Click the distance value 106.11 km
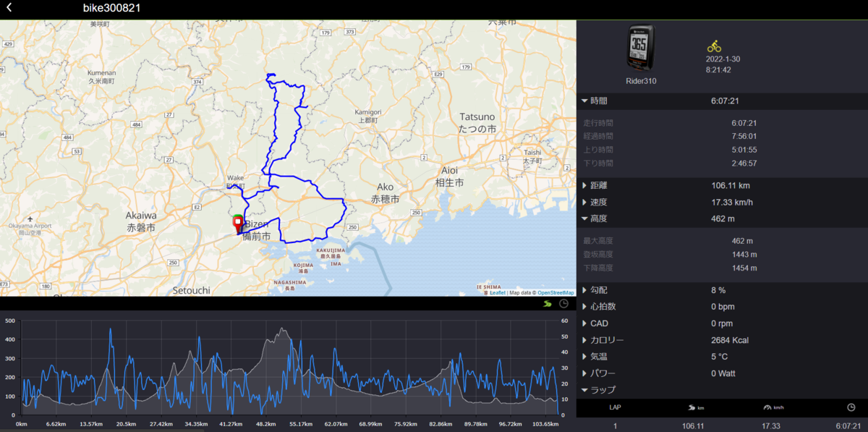 point(731,185)
